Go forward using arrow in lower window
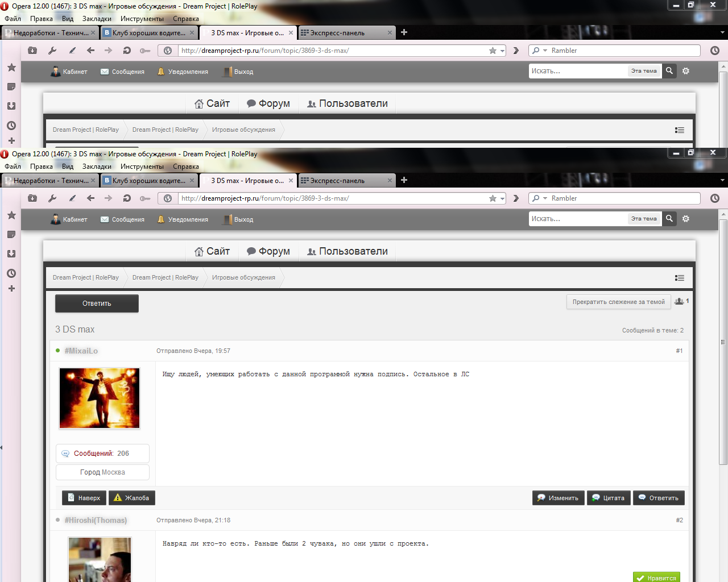This screenshot has height=582, width=728. coord(108,198)
